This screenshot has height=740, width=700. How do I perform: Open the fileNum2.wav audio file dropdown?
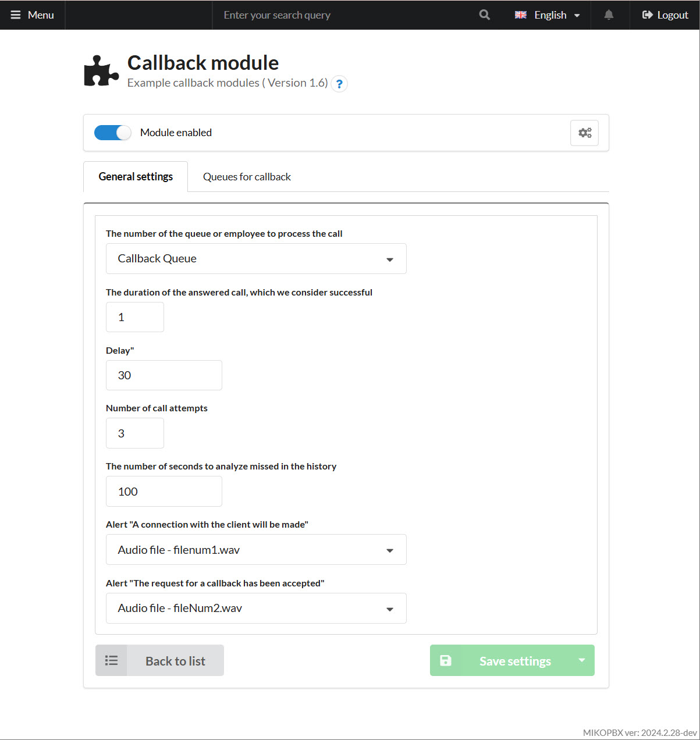(256, 609)
